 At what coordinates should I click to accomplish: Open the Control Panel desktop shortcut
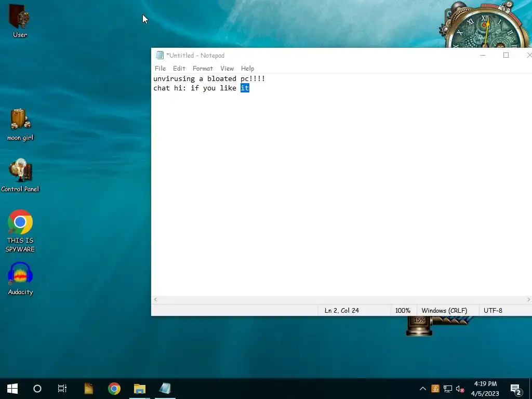[x=20, y=175]
